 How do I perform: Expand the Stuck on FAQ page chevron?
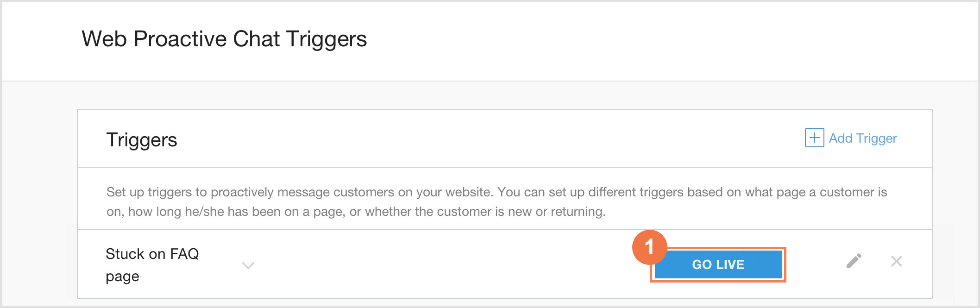[x=248, y=265]
